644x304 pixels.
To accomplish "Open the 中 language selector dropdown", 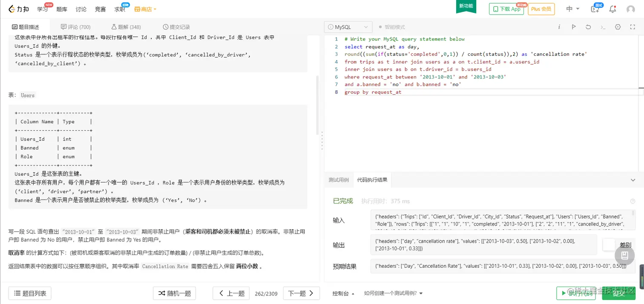I will 573,9.
